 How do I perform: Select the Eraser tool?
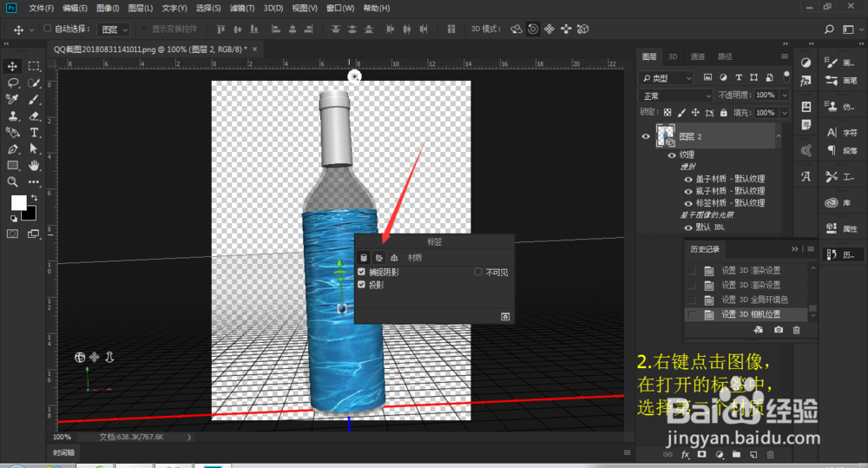tap(34, 115)
